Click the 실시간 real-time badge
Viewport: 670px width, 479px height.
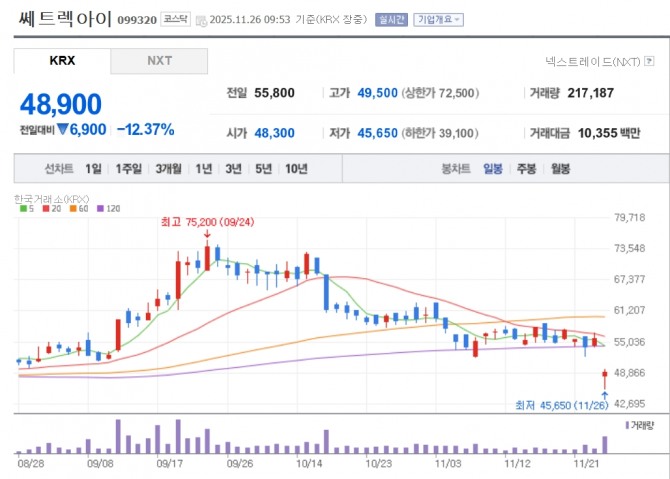[387, 19]
